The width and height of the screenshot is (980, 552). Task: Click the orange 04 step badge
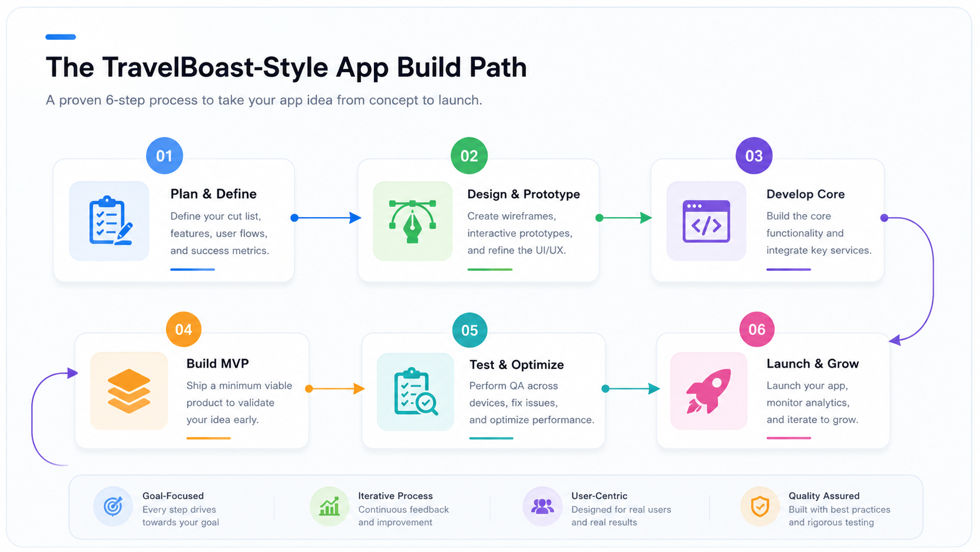183,329
